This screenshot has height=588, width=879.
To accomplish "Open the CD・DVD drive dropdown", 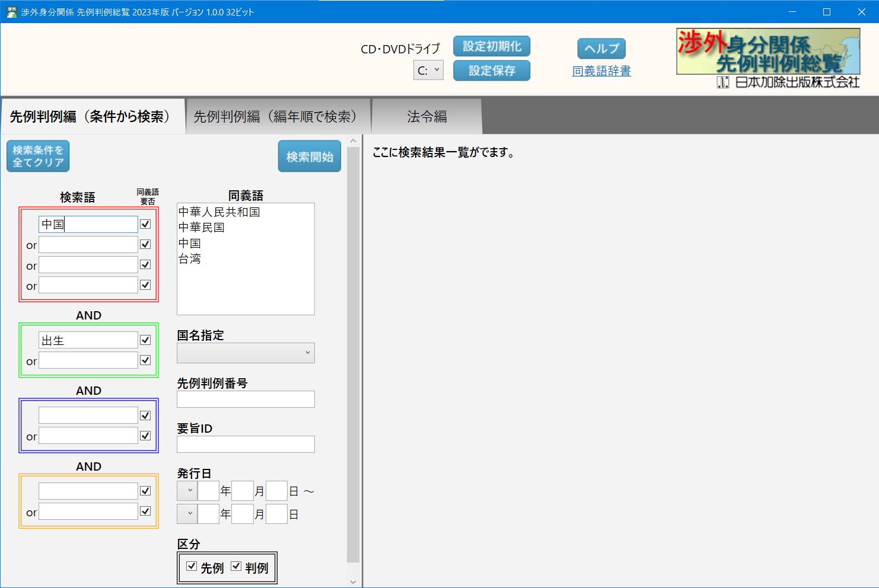I will click(428, 71).
